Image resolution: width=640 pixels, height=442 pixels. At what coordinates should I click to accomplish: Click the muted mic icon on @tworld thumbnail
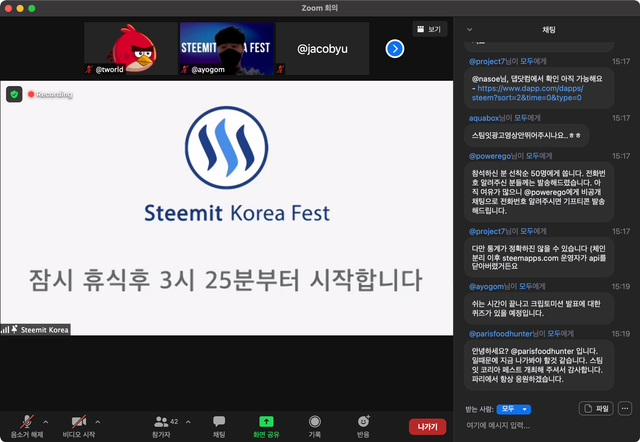pyautogui.click(x=89, y=69)
